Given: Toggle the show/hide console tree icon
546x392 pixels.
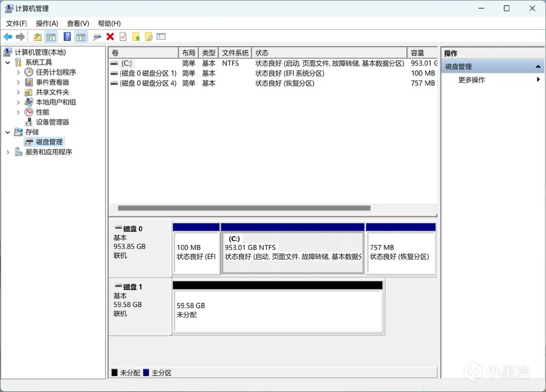Looking at the screenshot, I should (x=51, y=37).
